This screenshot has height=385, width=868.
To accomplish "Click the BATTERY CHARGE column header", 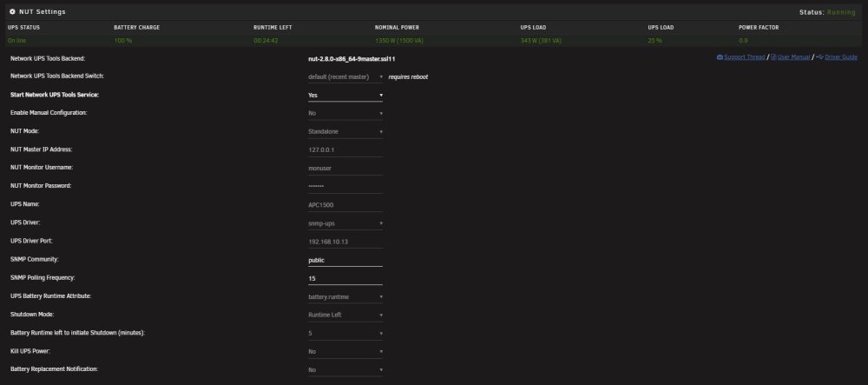I will point(136,27).
